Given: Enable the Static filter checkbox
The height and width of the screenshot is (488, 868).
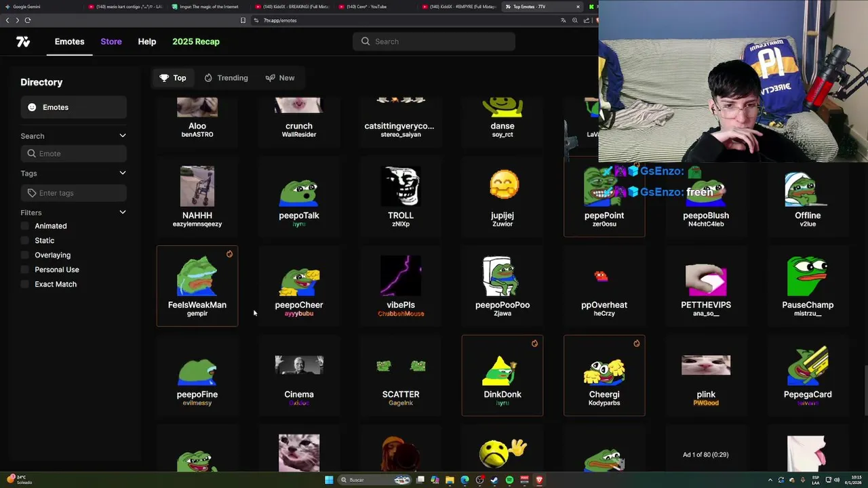Looking at the screenshot, I should tap(25, 241).
